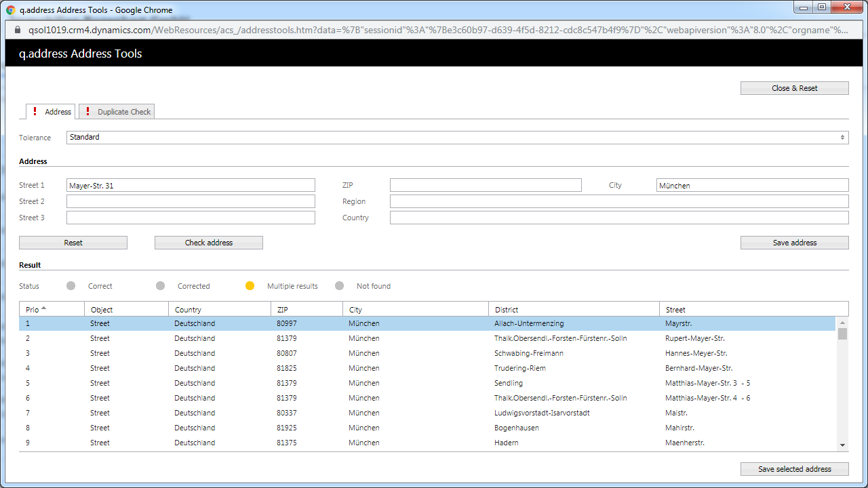The image size is (868, 488).
Task: Click district cell Allach-Untermenzing
Action: 529,323
